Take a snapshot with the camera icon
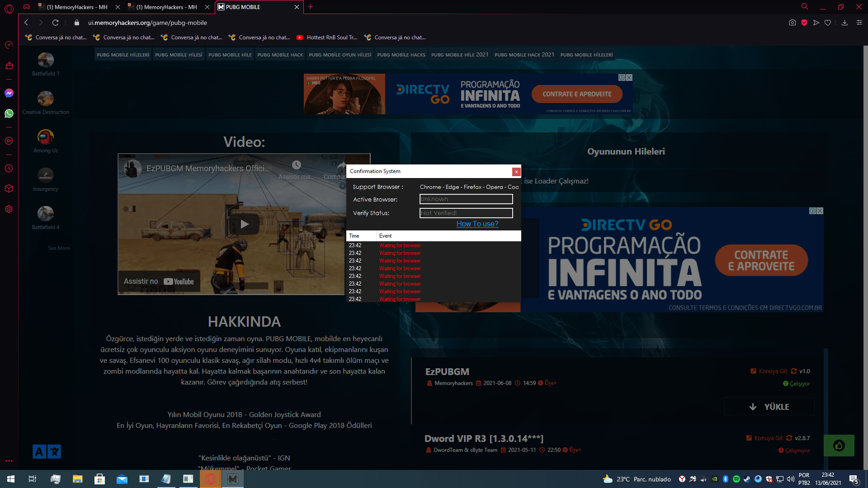The width and height of the screenshot is (868, 488). (x=793, y=23)
